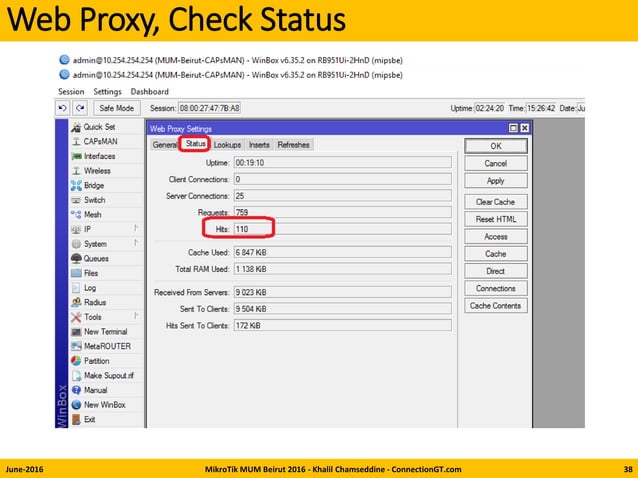Image resolution: width=638 pixels, height=478 pixels.
Task: Click Make Supout.rif in the sidebar
Action: pyautogui.click(x=107, y=376)
